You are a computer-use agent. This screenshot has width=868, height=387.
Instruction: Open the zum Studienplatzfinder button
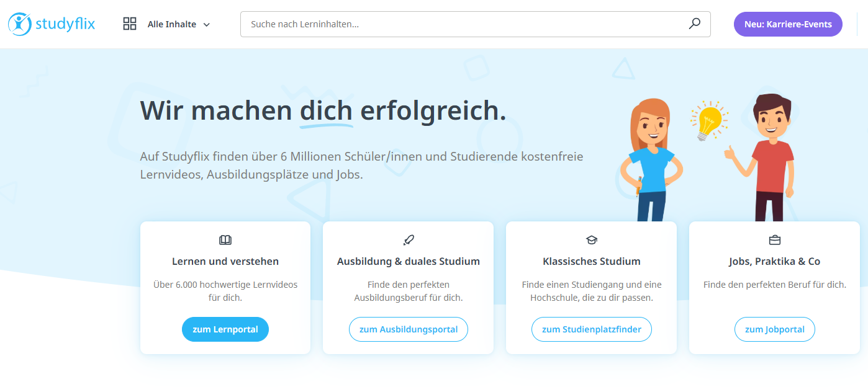[591, 329]
